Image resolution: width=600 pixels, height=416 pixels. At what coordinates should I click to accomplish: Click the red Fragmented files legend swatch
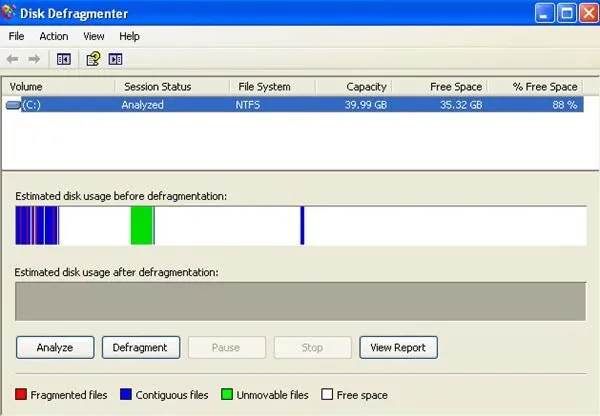tap(21, 394)
